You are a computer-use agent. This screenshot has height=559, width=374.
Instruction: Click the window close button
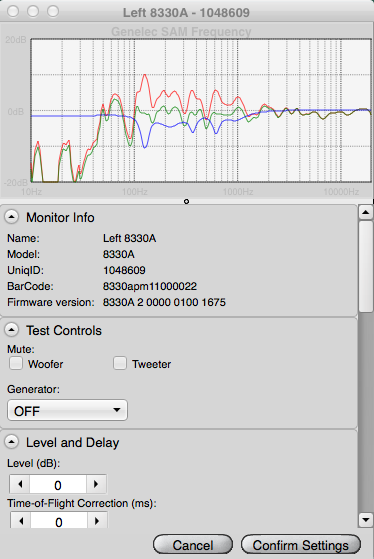click(13, 11)
